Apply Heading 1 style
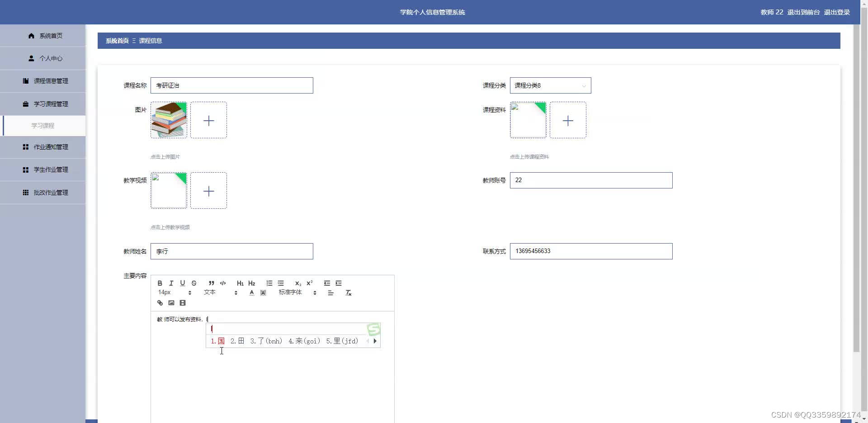The image size is (868, 423). click(x=240, y=283)
